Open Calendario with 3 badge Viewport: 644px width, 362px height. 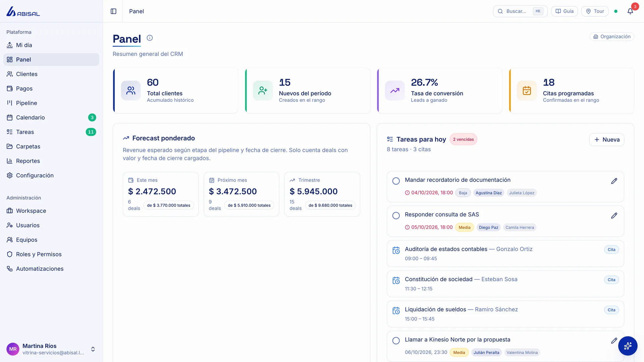point(51,117)
